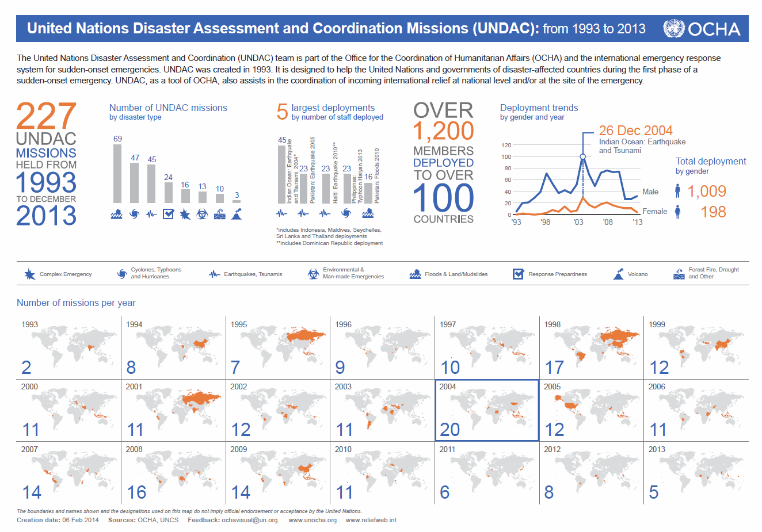Viewport: 762px width, 532px height.
Task: Click the 'Creation date: 06 Feb 2014' text
Action: point(58,520)
